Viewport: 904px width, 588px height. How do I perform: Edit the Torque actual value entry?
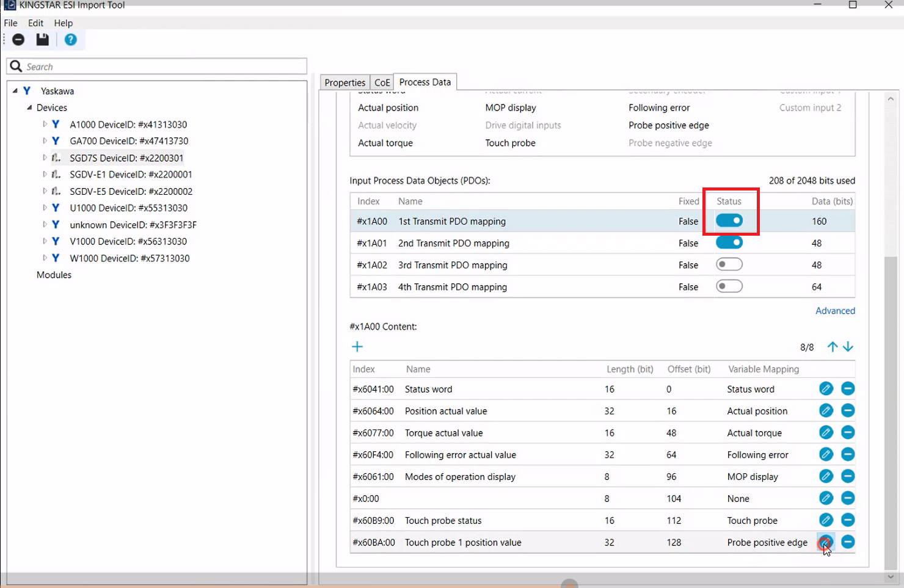pyautogui.click(x=826, y=433)
